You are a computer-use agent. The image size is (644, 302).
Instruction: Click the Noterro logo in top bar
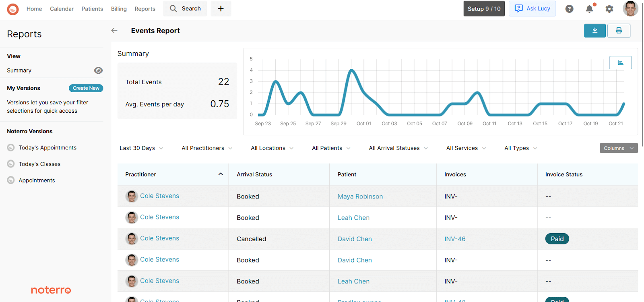click(x=13, y=9)
